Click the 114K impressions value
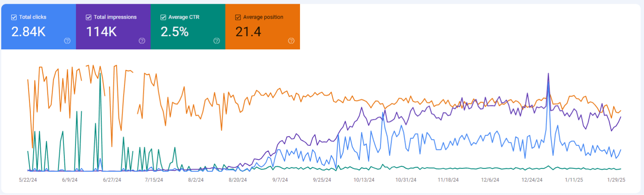Viewport: 644px width, 195px height. [101, 32]
